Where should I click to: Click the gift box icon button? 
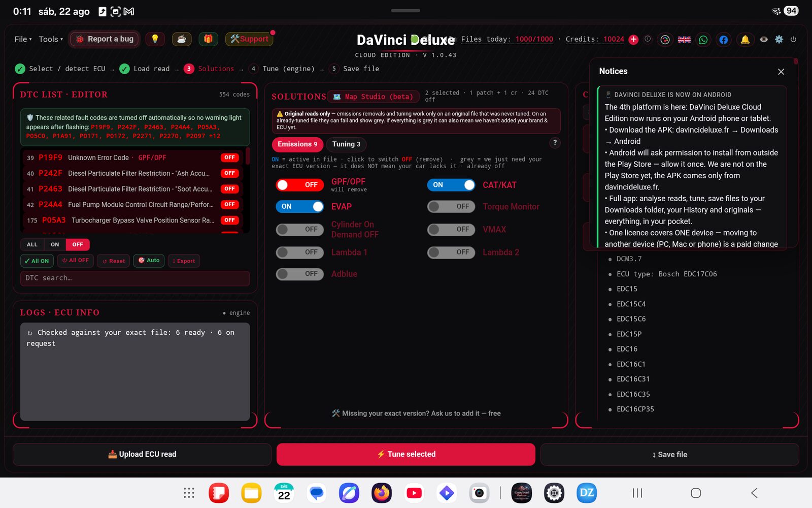click(208, 39)
